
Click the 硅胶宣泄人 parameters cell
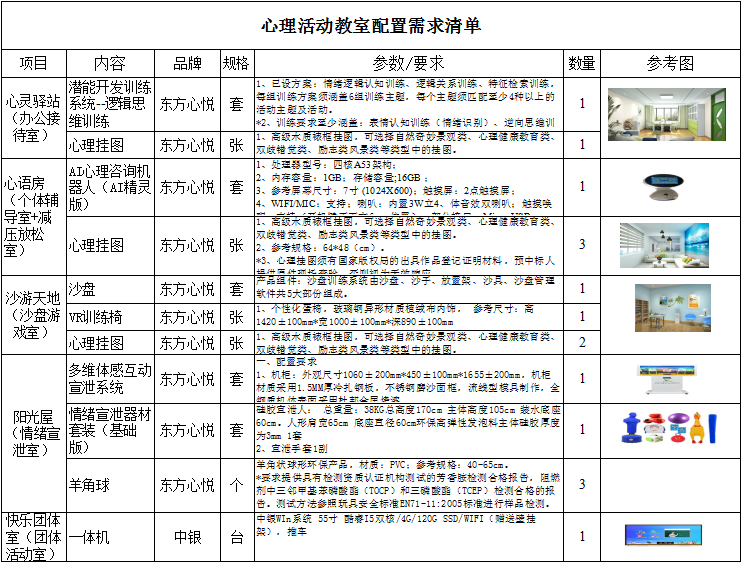(x=409, y=431)
